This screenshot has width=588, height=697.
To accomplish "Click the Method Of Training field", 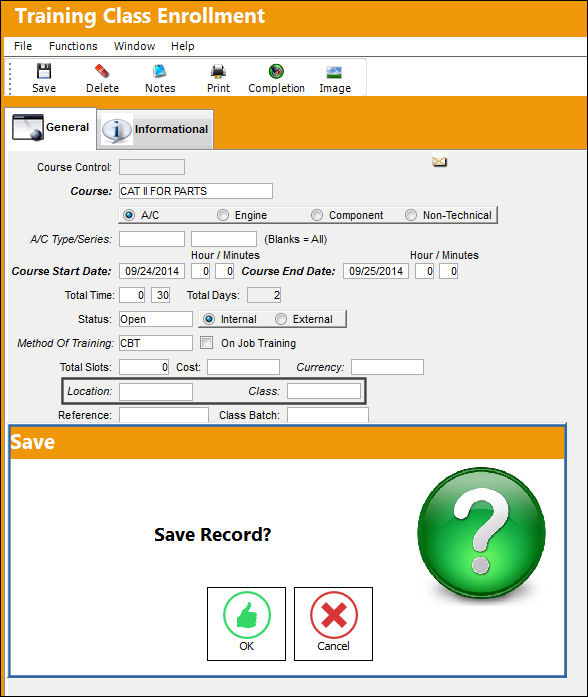I will point(156,343).
